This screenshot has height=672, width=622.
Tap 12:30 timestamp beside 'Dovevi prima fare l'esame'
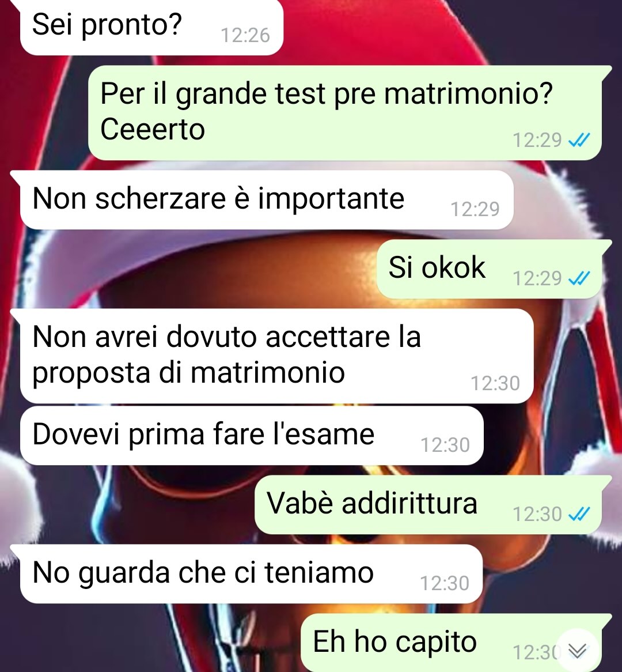click(x=445, y=445)
